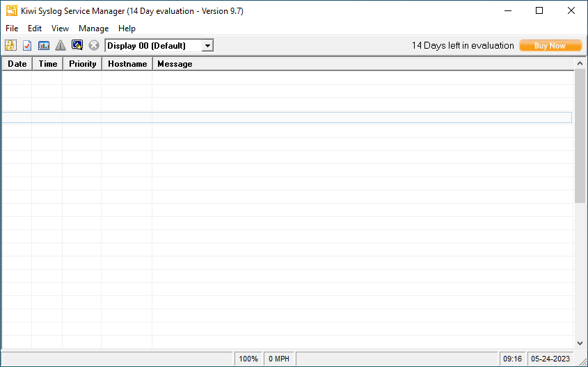Open the Display 00 (Default) dropdown
Viewport: 588px width, 367px height.
point(159,46)
